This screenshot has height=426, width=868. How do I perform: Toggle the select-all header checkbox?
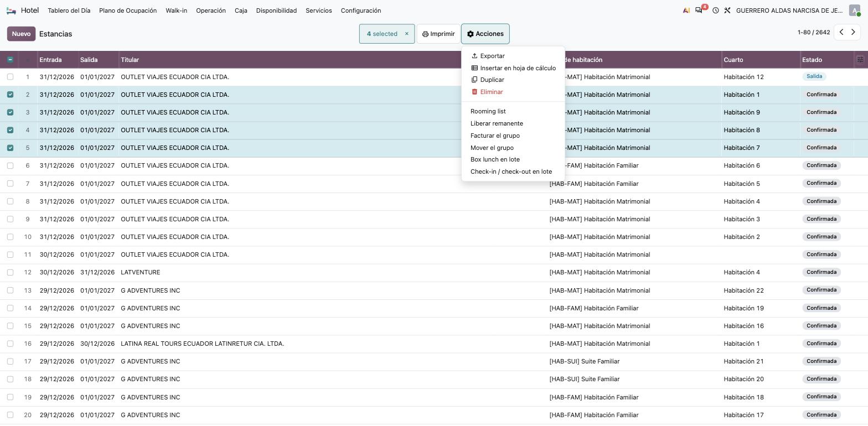(x=10, y=60)
